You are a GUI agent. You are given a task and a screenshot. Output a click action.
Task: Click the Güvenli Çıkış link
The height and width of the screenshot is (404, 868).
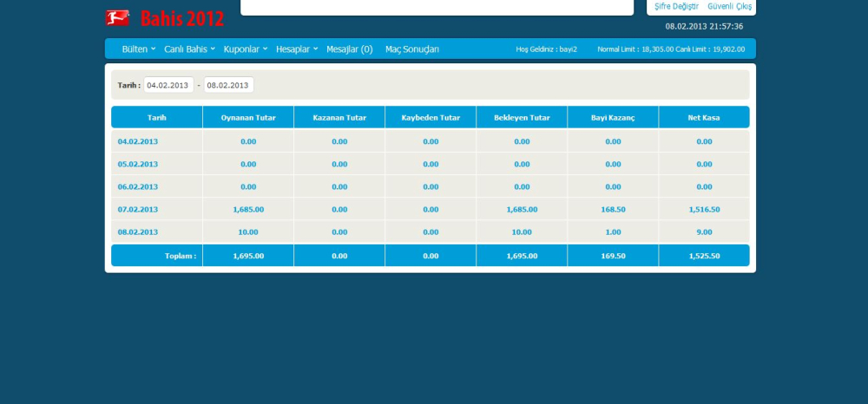pos(730,6)
